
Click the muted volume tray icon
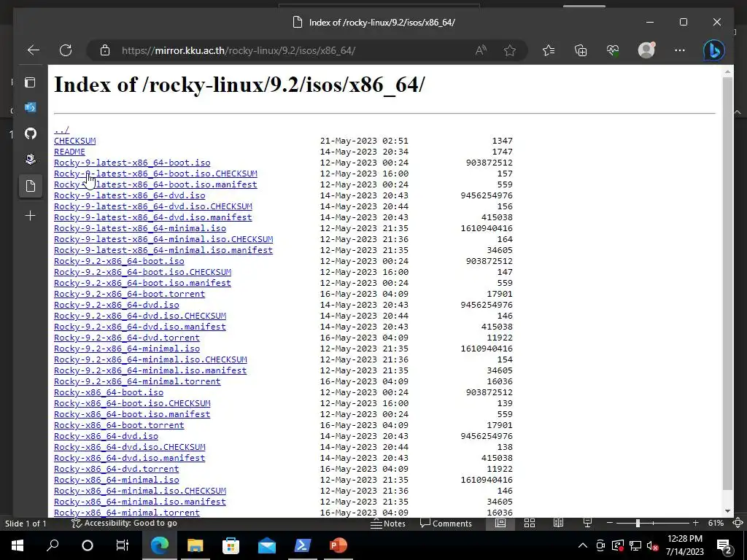pos(653,545)
